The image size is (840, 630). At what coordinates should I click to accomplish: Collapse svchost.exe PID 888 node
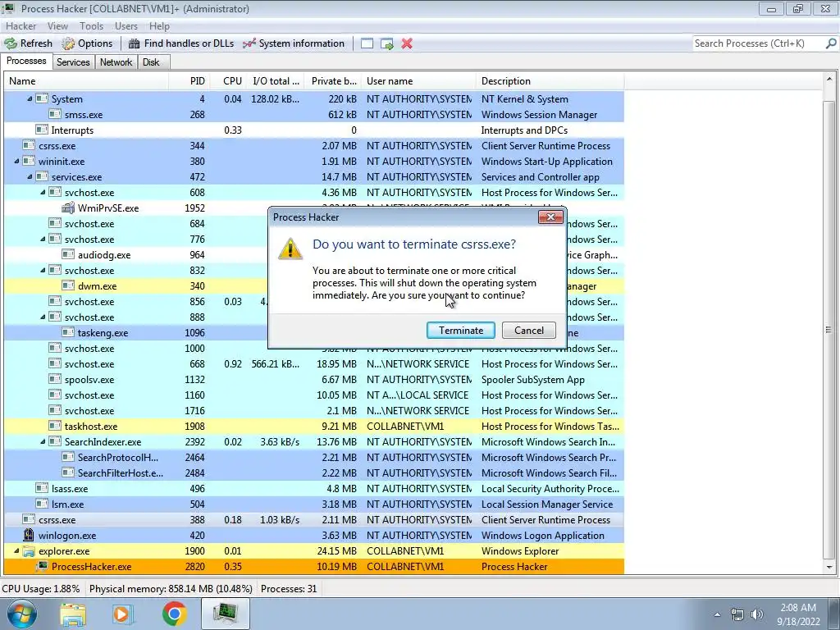[x=43, y=317]
